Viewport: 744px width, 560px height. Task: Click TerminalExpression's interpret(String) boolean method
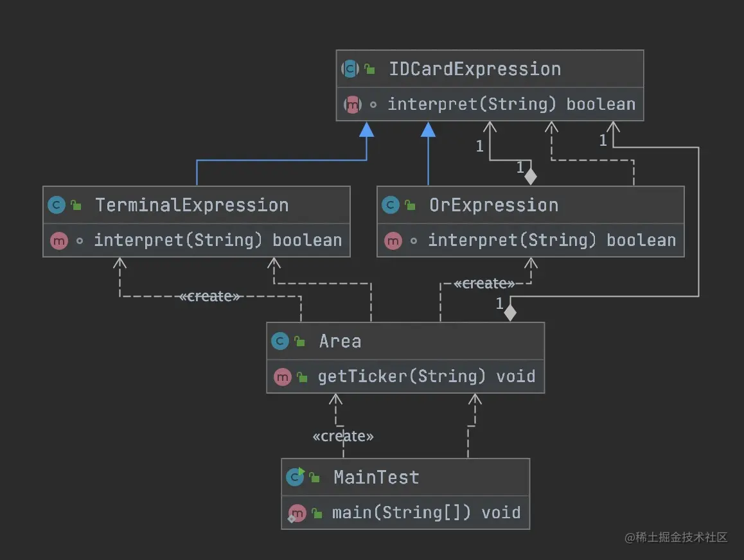tap(217, 241)
